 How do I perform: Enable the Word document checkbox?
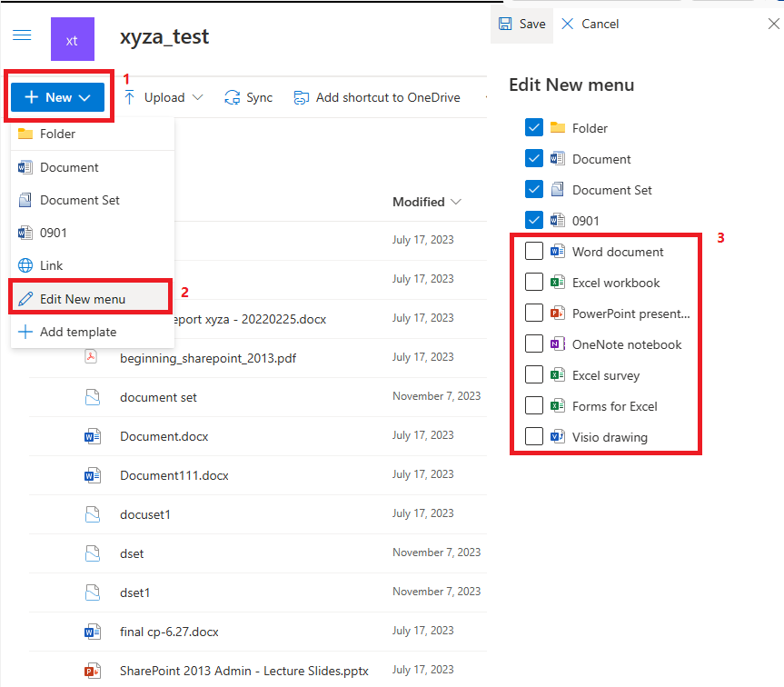tap(534, 251)
